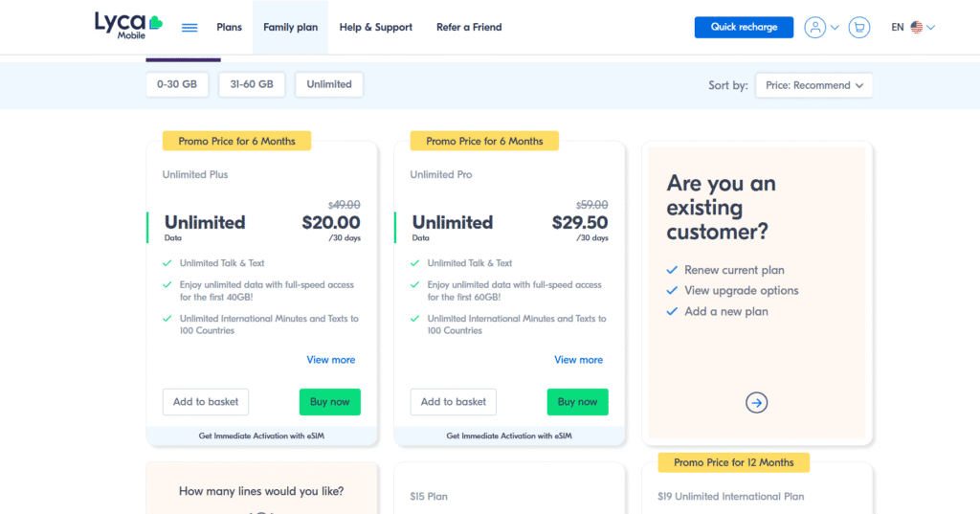Open the user account icon
980x514 pixels.
tap(814, 27)
